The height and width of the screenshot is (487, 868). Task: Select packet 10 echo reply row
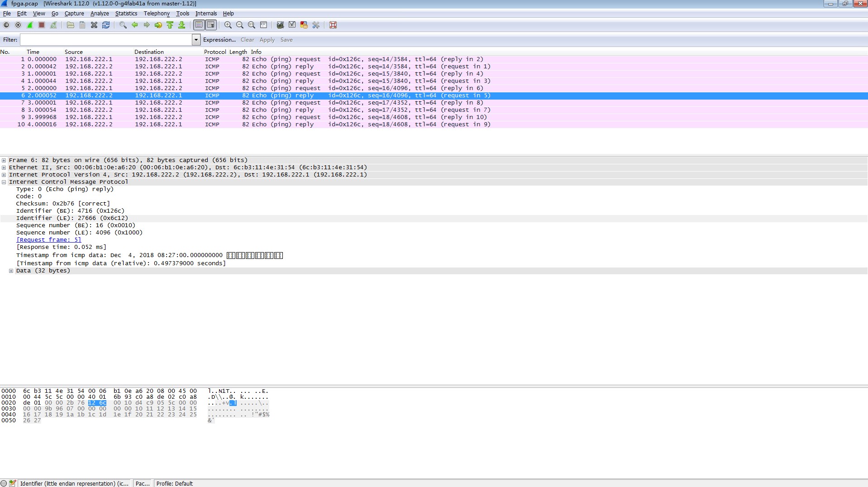point(434,124)
